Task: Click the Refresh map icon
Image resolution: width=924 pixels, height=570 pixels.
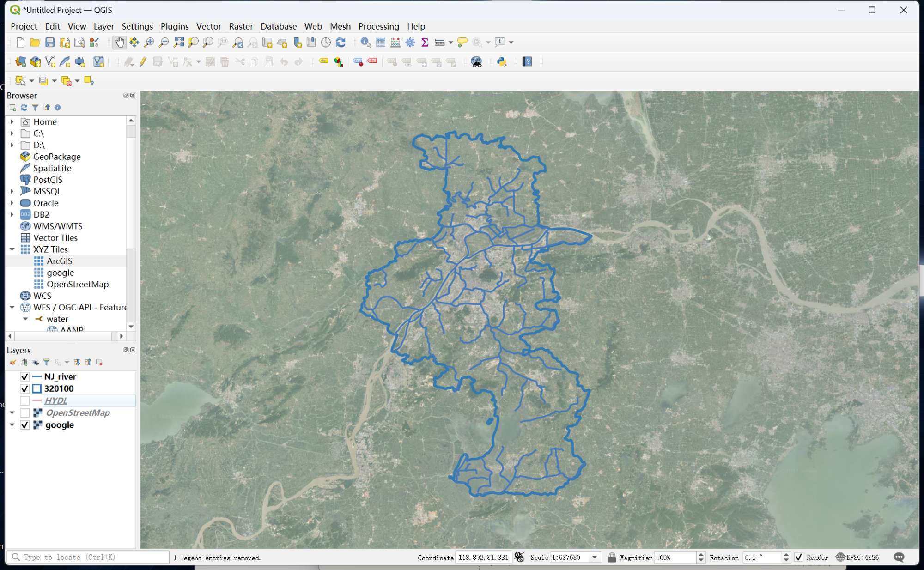Action: [x=340, y=42]
